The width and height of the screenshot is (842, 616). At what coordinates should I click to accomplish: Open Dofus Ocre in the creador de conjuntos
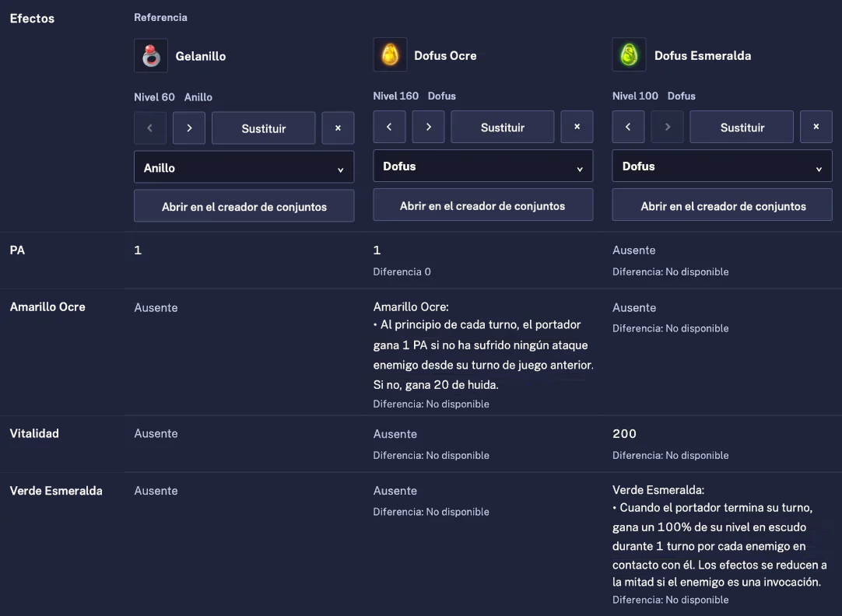point(482,205)
